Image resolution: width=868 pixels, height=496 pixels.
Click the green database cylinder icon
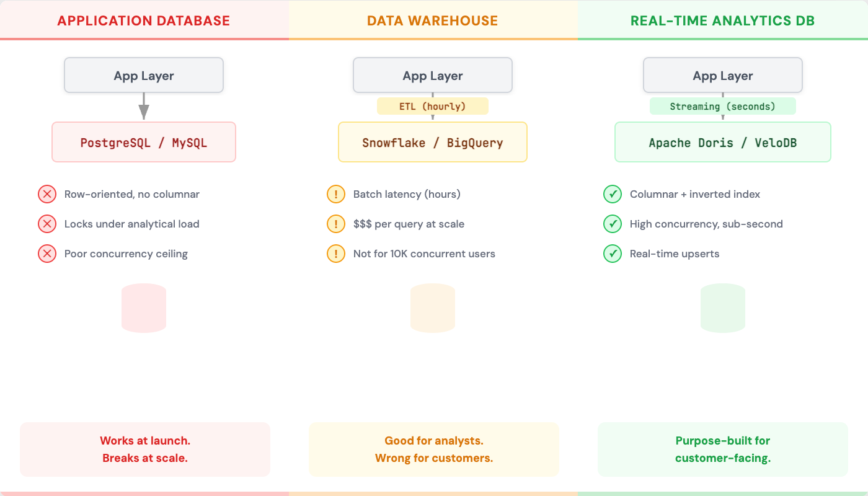(x=723, y=308)
